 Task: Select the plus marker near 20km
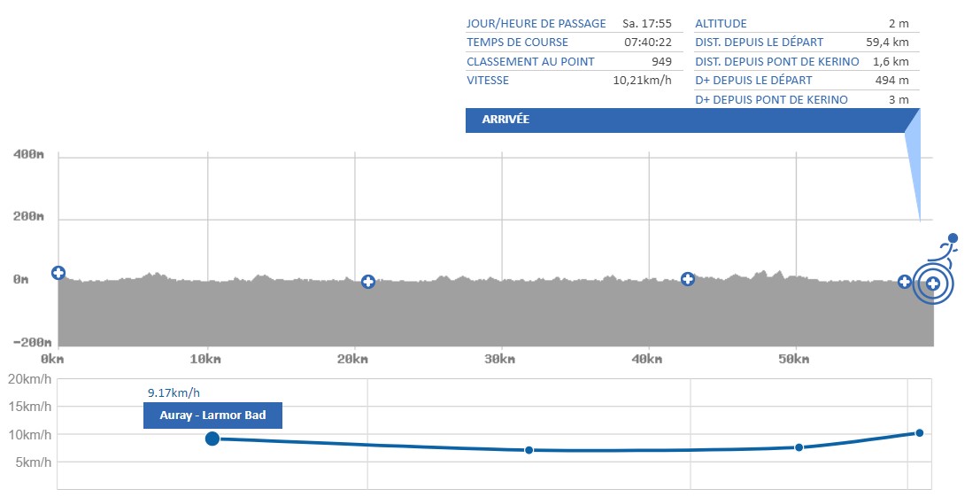click(x=368, y=282)
